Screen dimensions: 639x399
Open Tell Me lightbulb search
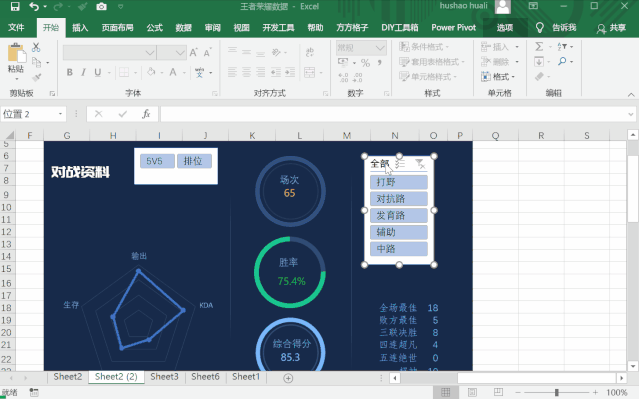click(x=540, y=27)
